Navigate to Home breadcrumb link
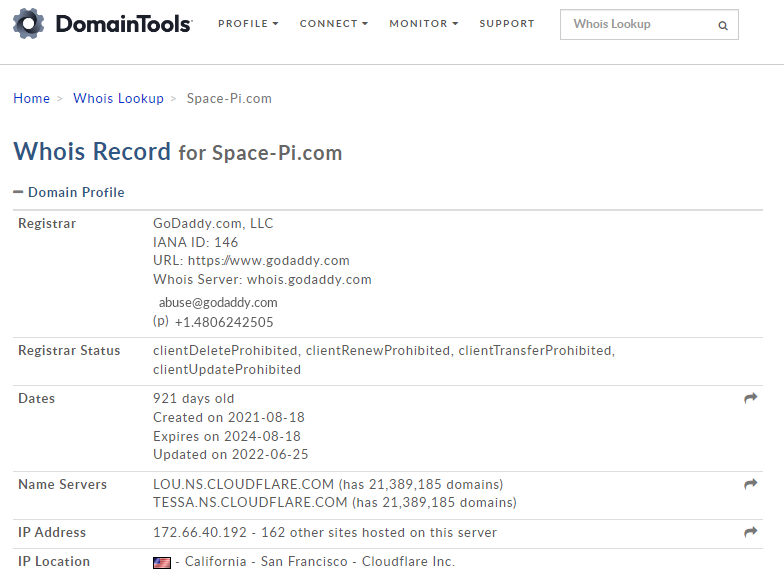Screen dimensions: 784x576 pos(32,98)
